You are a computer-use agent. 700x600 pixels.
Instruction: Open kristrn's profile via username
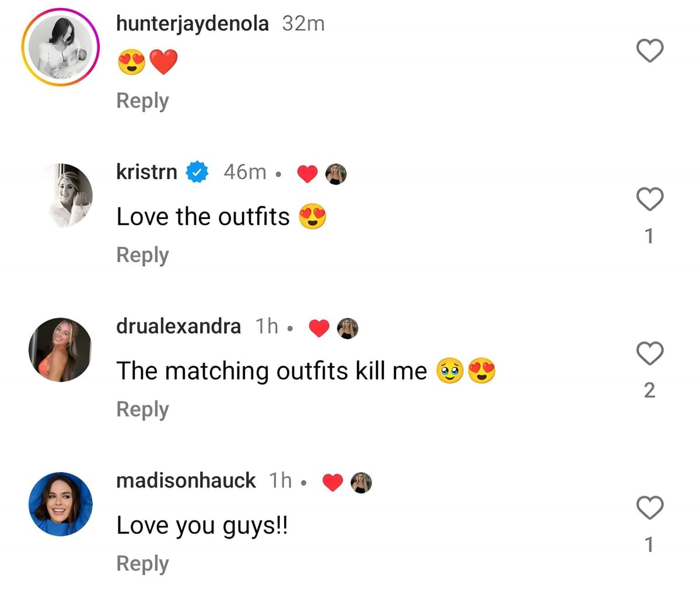click(146, 172)
